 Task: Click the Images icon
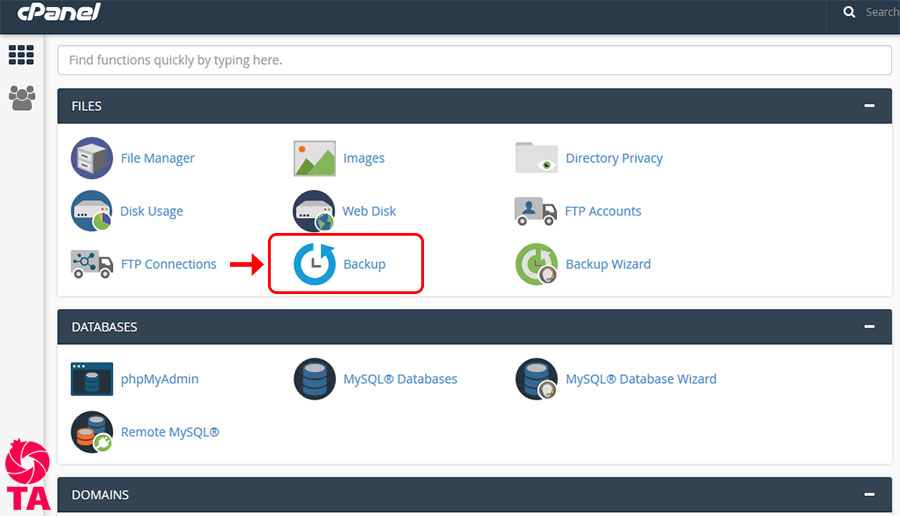[x=314, y=158]
